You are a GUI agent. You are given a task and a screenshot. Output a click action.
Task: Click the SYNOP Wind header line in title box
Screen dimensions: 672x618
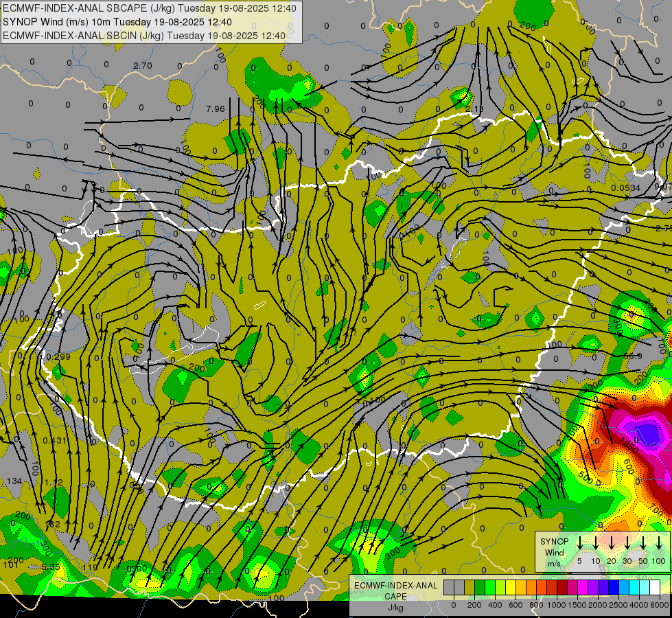[x=117, y=22]
